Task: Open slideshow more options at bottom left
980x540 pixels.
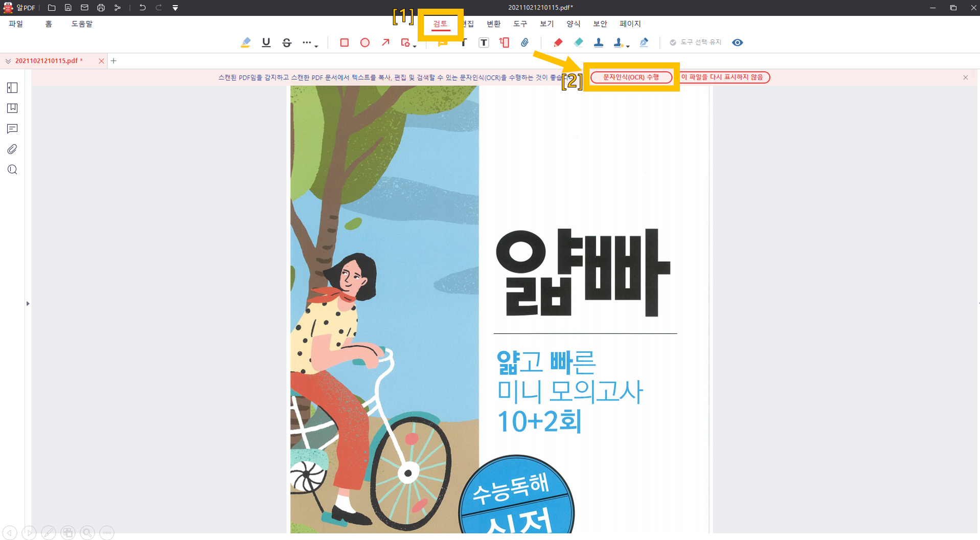Action: pyautogui.click(x=107, y=532)
